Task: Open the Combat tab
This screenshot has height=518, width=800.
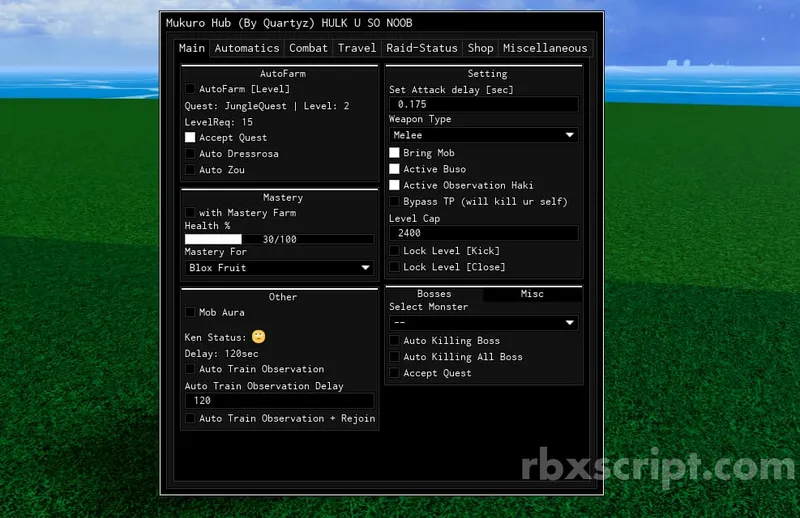Action: (308, 48)
